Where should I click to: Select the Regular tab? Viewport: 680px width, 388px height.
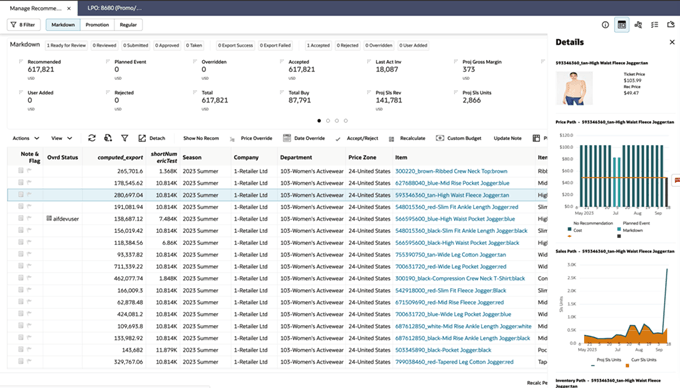(128, 25)
